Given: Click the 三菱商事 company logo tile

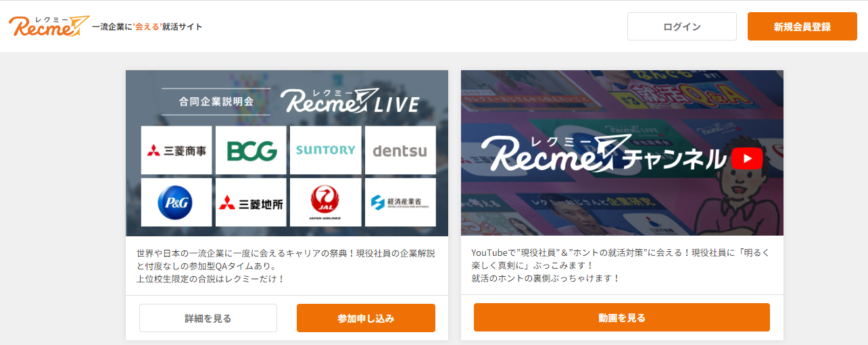Looking at the screenshot, I should (176, 150).
